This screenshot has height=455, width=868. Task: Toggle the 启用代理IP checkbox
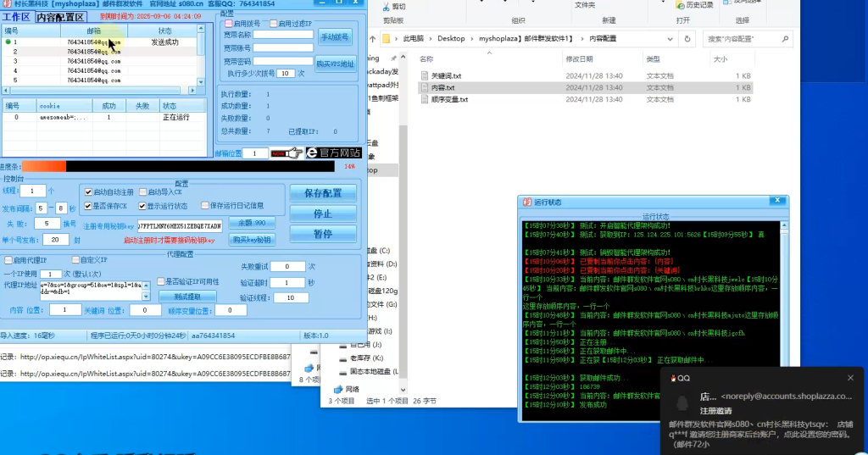tap(8, 260)
